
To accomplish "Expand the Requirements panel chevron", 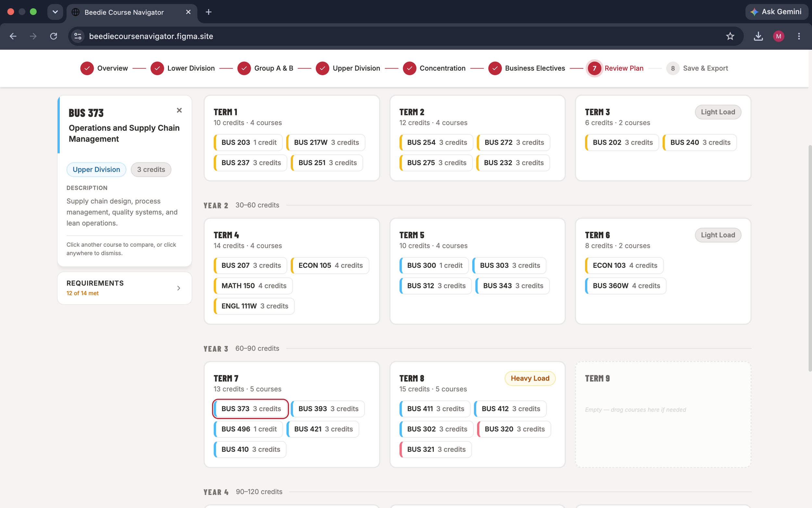I will click(x=179, y=288).
